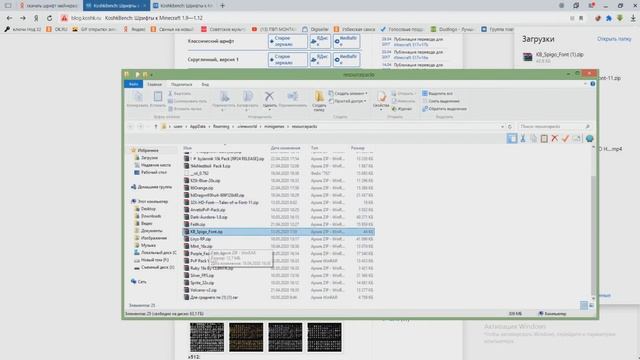Select Network in the navigation pane
Image resolution: width=640 pixels, height=360 pixels.
click(142, 282)
